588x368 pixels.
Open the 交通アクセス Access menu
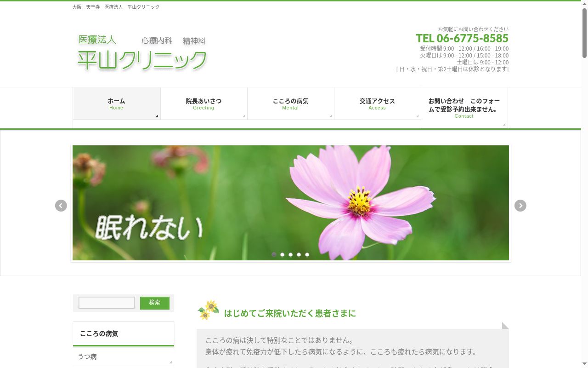[378, 103]
